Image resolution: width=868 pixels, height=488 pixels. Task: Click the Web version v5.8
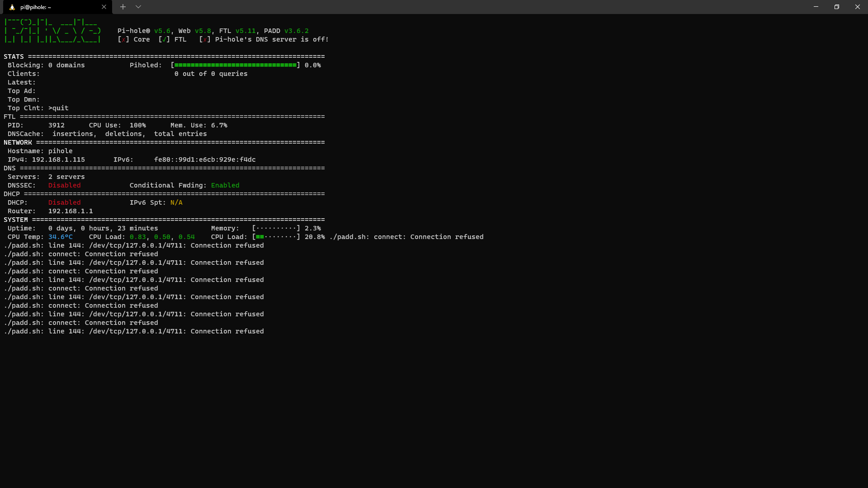coord(203,31)
